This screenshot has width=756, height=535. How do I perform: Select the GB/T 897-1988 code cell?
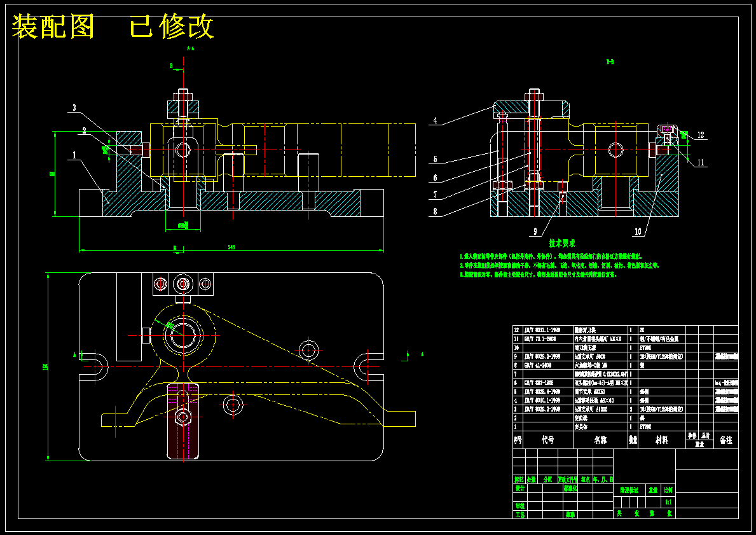tap(547, 382)
